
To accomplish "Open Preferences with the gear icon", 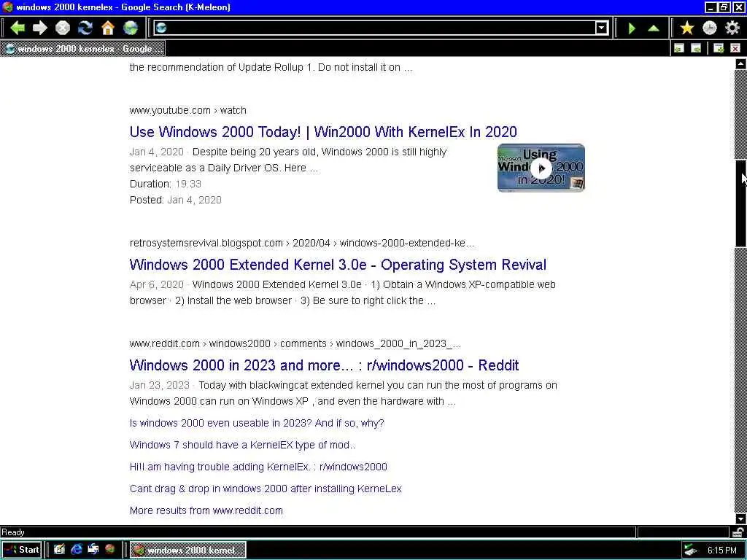I will click(732, 28).
